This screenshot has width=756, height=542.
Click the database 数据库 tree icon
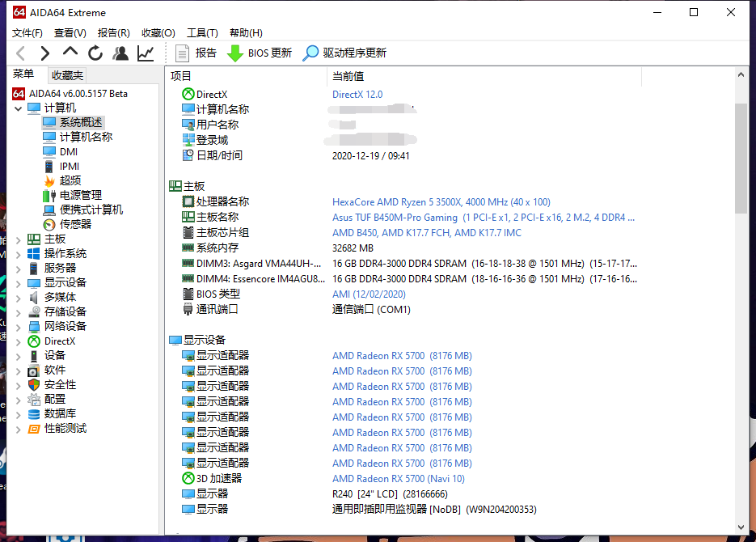pos(34,414)
